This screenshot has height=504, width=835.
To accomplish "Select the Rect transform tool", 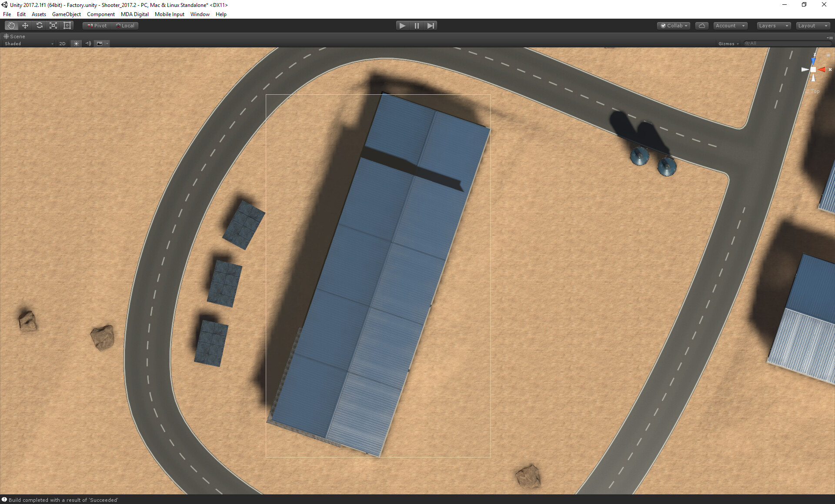I will tap(67, 26).
